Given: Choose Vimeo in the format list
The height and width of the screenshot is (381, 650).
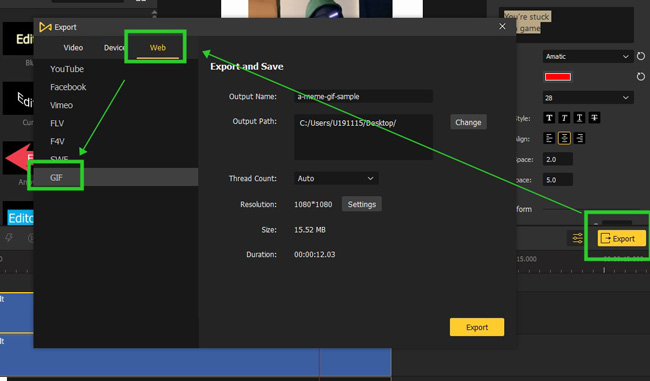Looking at the screenshot, I should pos(61,105).
